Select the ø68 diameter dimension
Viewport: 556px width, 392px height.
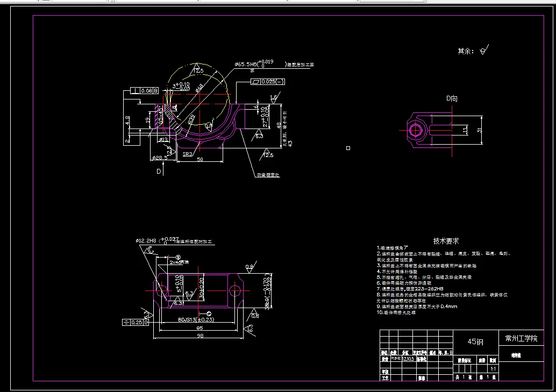[x=199, y=87]
